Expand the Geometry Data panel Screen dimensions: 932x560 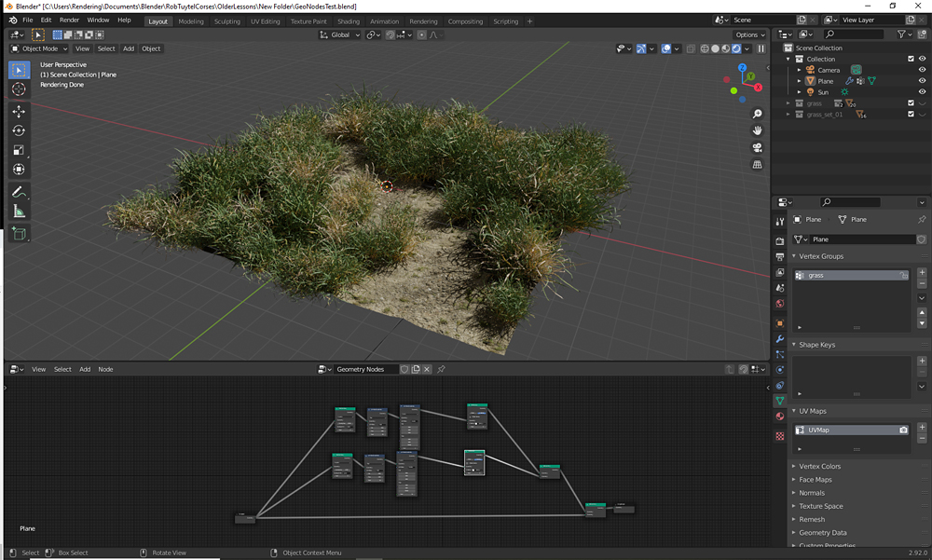click(x=822, y=533)
